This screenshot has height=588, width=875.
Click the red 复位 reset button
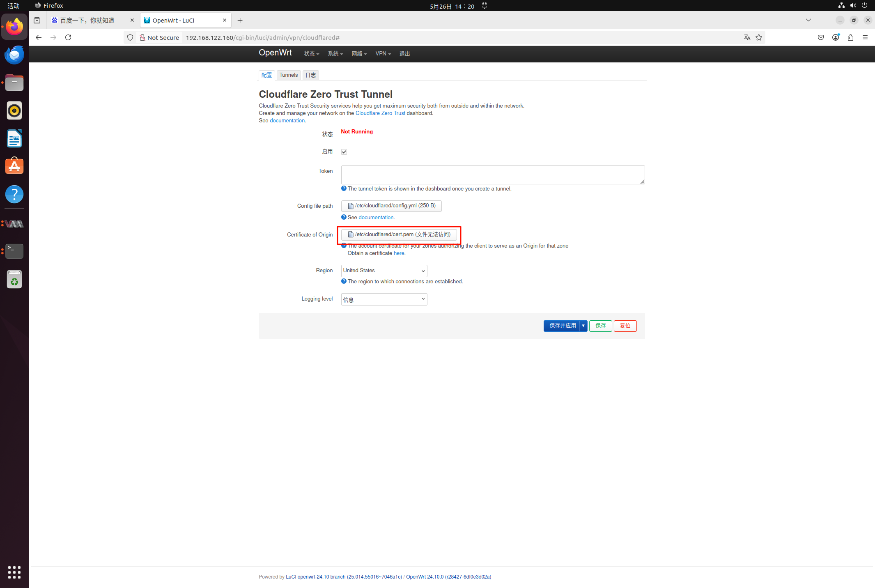pos(625,326)
